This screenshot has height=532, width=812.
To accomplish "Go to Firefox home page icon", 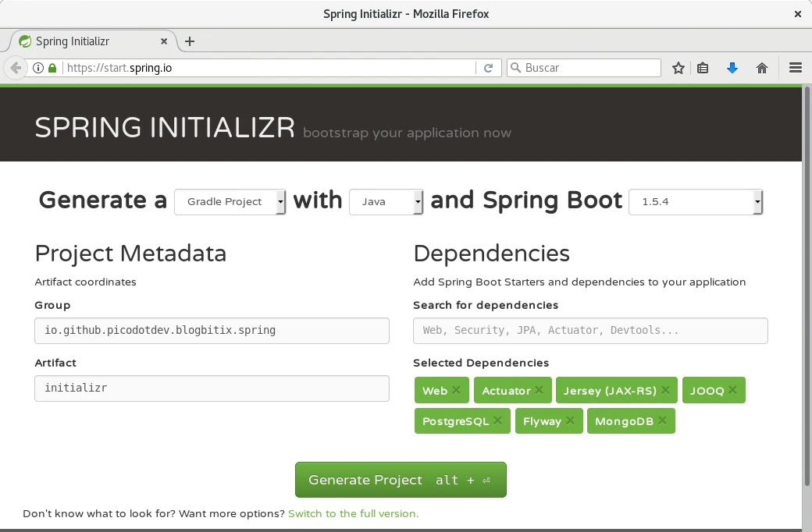I will [762, 68].
